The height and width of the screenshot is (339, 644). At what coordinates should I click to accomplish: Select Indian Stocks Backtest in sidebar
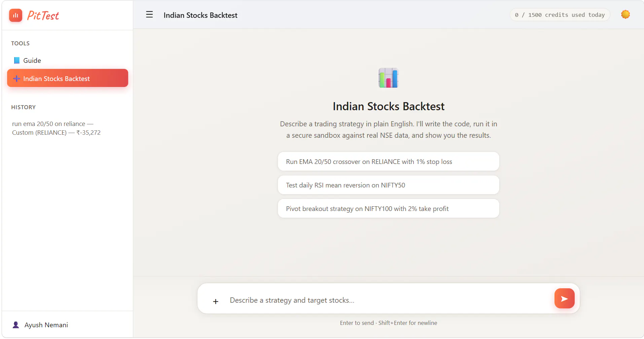pyautogui.click(x=68, y=78)
